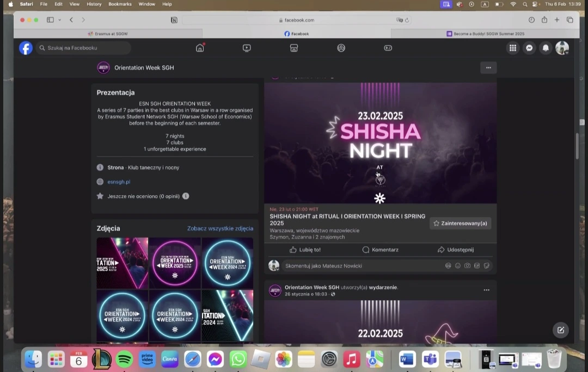Insert an avatar sticker in the comment

448,265
